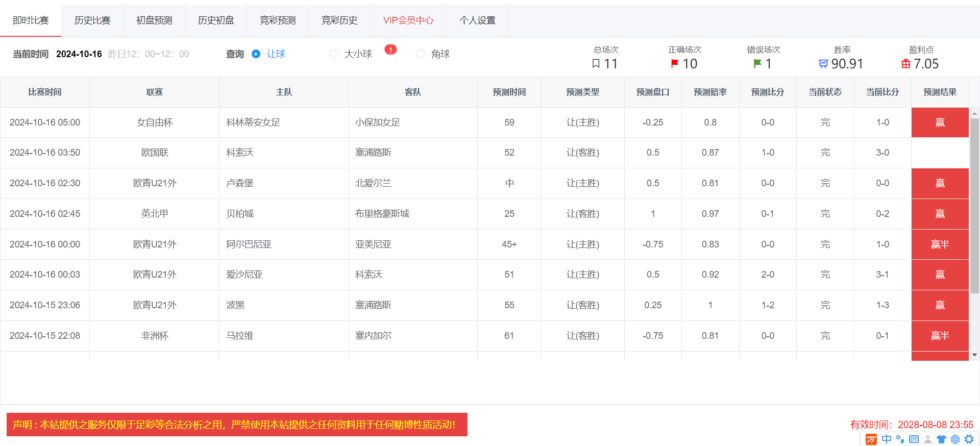
Task: Click the profit points value 7.05
Action: (926, 64)
